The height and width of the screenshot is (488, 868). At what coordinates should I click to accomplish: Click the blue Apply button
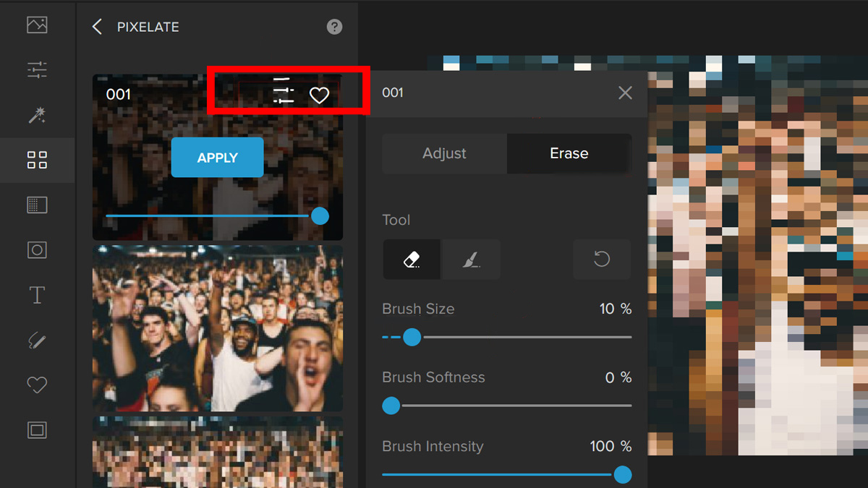click(217, 158)
